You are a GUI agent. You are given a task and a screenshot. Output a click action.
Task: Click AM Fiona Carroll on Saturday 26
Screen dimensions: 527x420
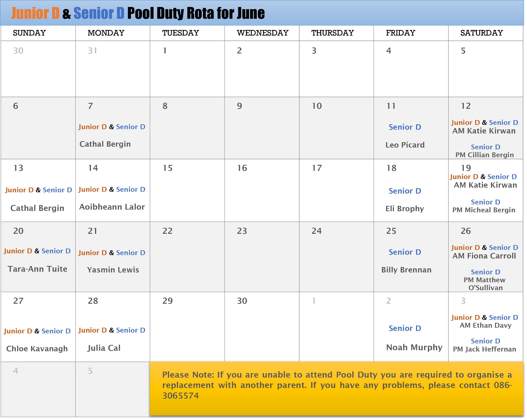[x=484, y=256]
